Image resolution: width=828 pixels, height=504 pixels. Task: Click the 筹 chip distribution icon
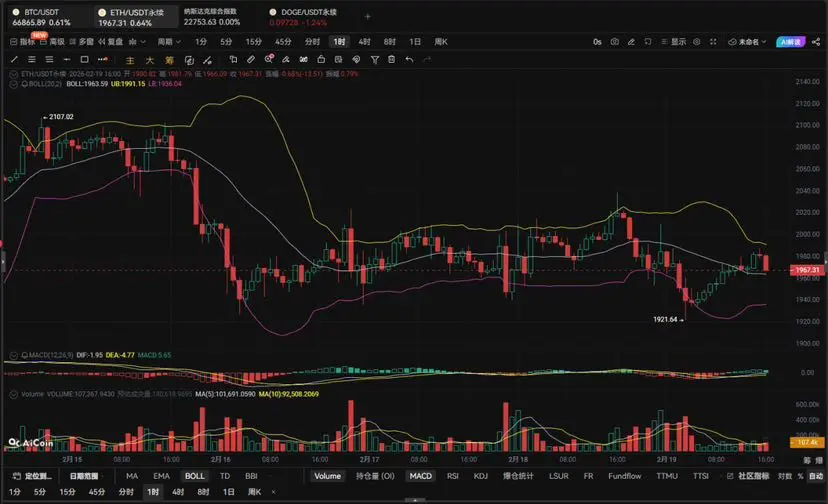pyautogui.click(x=169, y=60)
